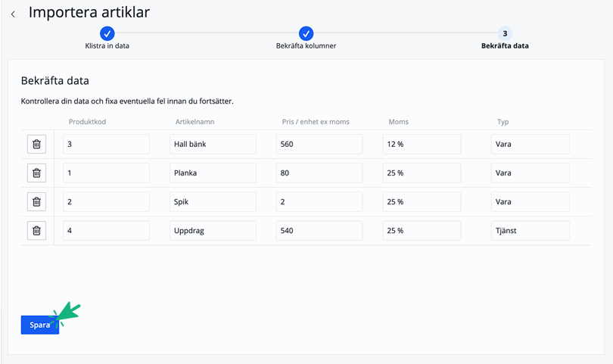
Task: Click the price field showing 560
Action: point(319,145)
